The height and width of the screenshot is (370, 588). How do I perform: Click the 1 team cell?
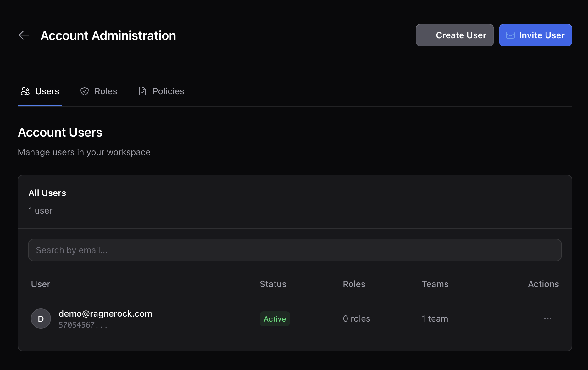(x=435, y=318)
